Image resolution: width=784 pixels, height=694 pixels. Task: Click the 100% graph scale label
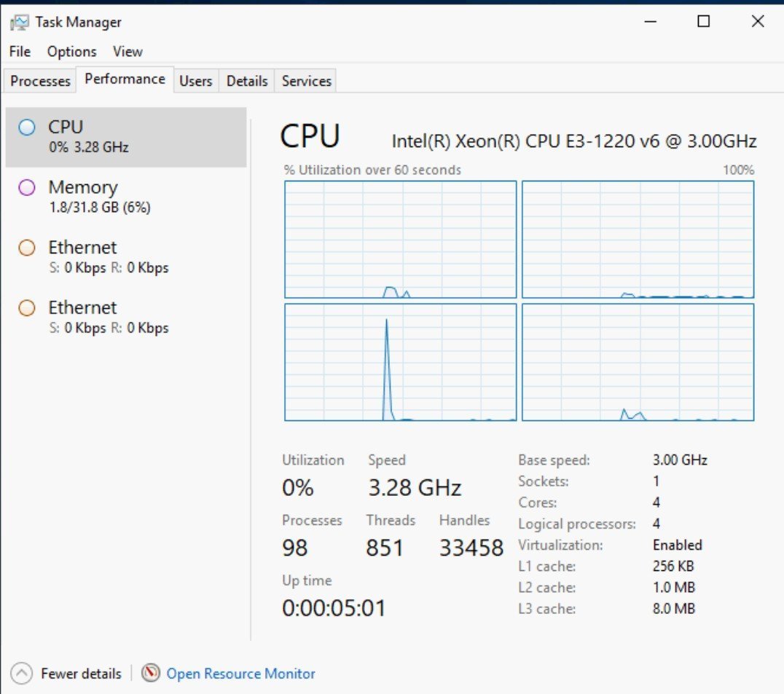point(739,170)
